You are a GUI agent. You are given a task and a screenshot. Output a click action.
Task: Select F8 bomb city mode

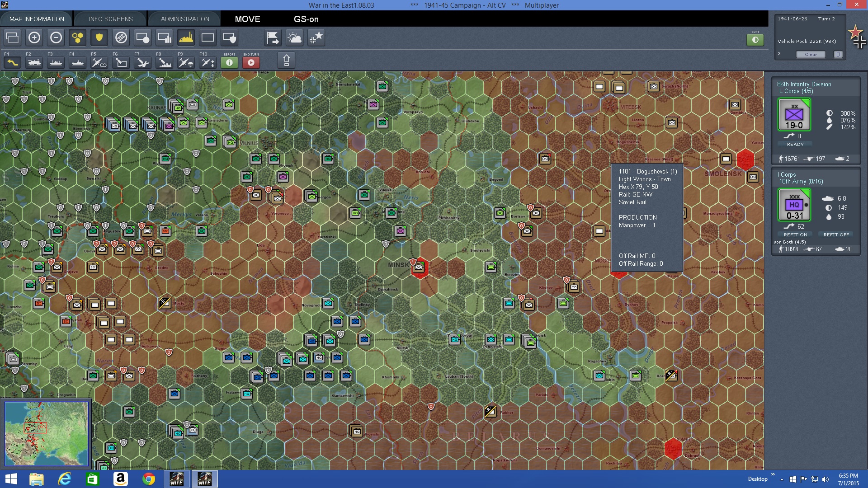point(165,62)
